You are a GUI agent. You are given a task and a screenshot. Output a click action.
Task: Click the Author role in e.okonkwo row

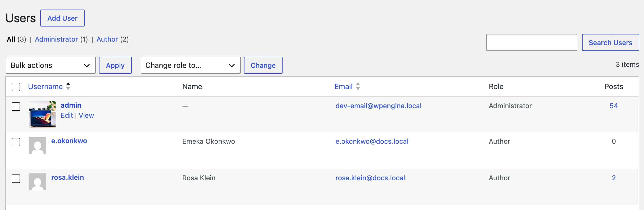point(499,141)
